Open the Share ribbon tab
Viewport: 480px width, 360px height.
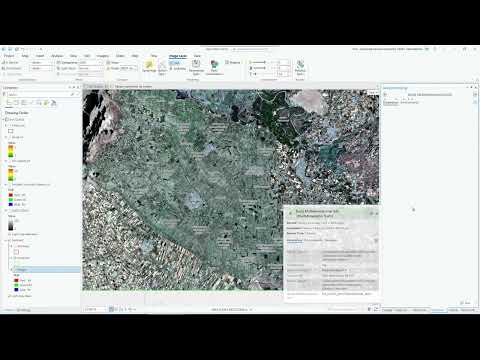[x=120, y=56]
